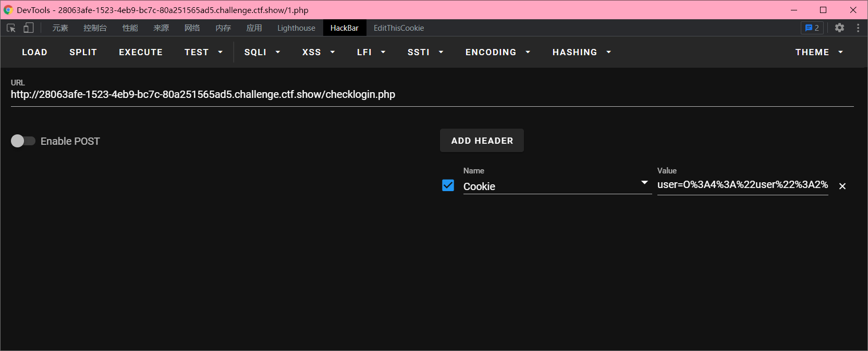The width and height of the screenshot is (868, 351).
Task: Open DevTools settings gear
Action: coord(839,28)
